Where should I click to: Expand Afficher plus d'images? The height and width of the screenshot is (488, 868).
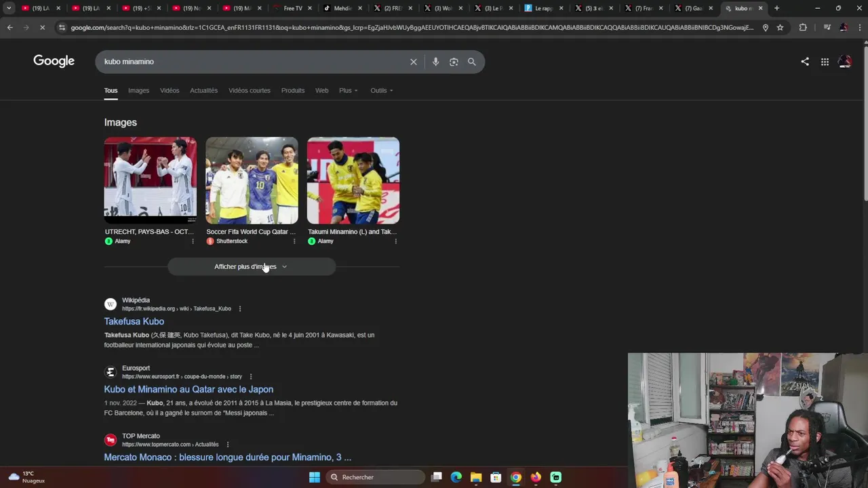point(252,266)
